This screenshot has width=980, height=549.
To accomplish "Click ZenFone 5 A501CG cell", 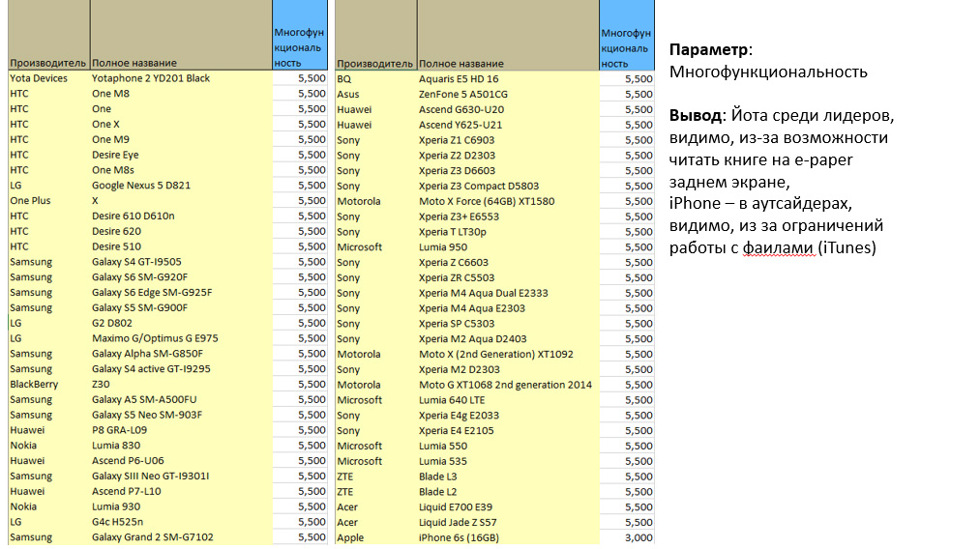I will [508, 95].
